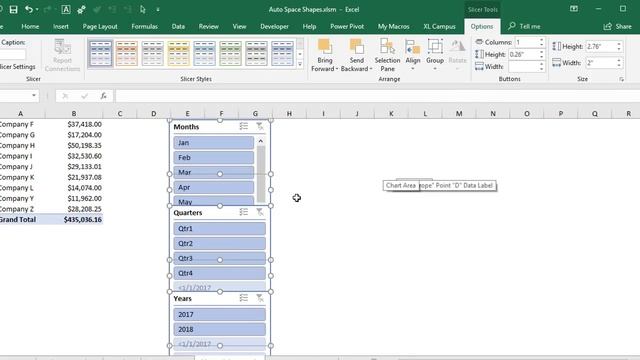The width and height of the screenshot is (640, 360).
Task: Open the Insert ribbon tab
Action: (x=61, y=27)
